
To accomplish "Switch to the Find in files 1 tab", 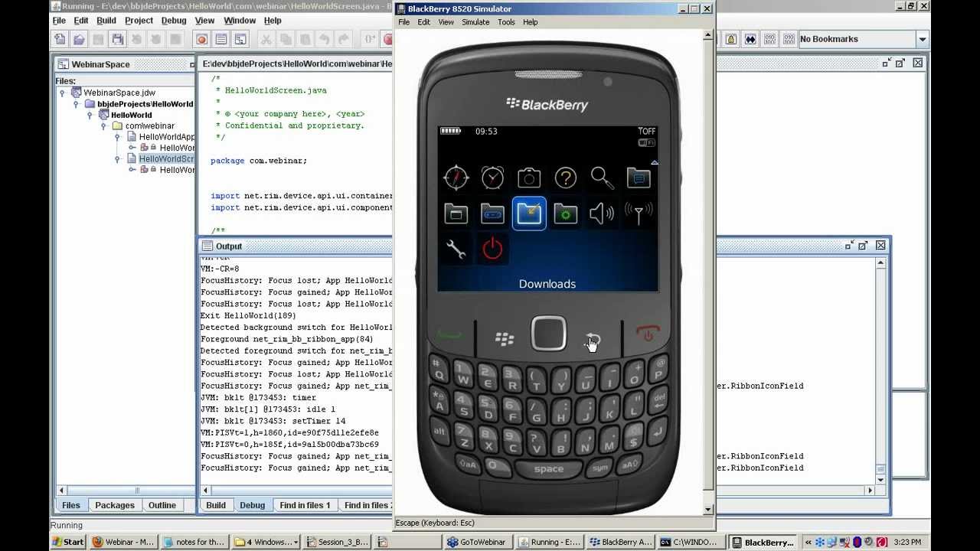I will (305, 505).
